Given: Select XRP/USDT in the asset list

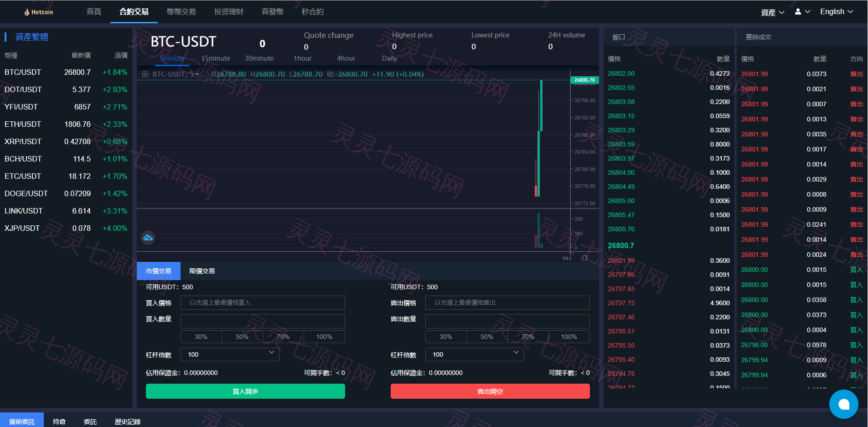Looking at the screenshot, I should click(66, 141).
